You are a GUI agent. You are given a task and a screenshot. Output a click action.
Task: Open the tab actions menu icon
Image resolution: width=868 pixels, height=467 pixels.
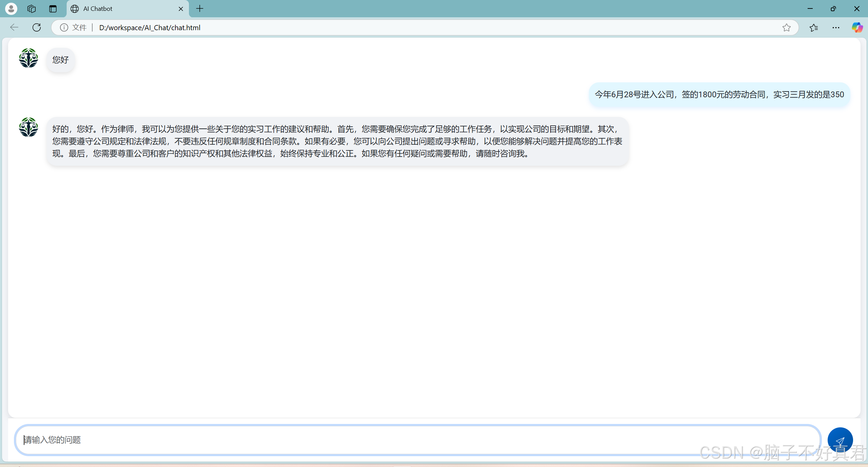tap(53, 9)
